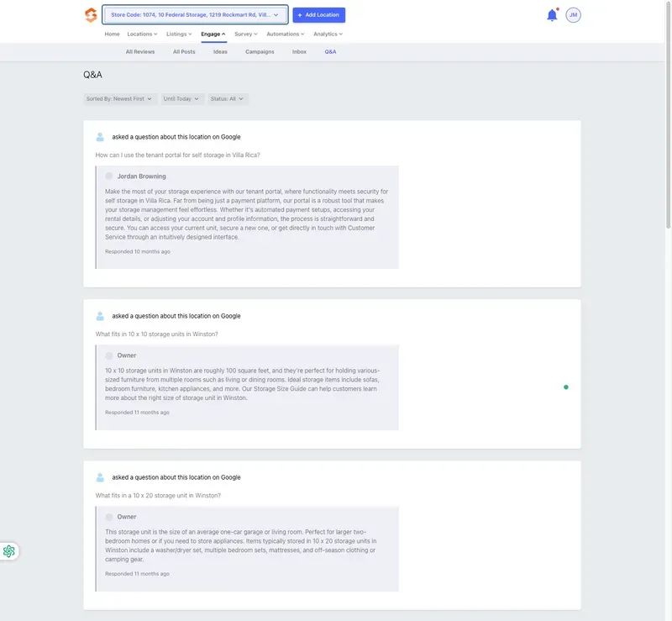Collapse the Engage menu
Screen dimensions: 672x621
[x=213, y=34]
